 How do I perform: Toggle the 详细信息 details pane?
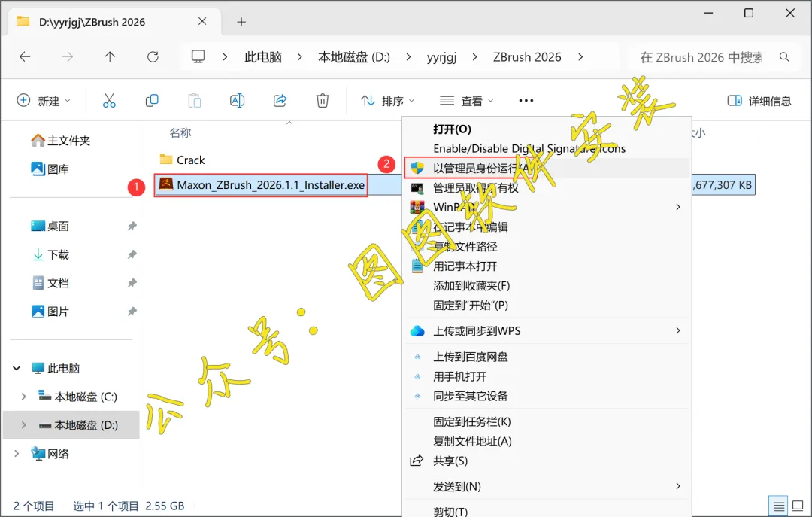(x=759, y=101)
